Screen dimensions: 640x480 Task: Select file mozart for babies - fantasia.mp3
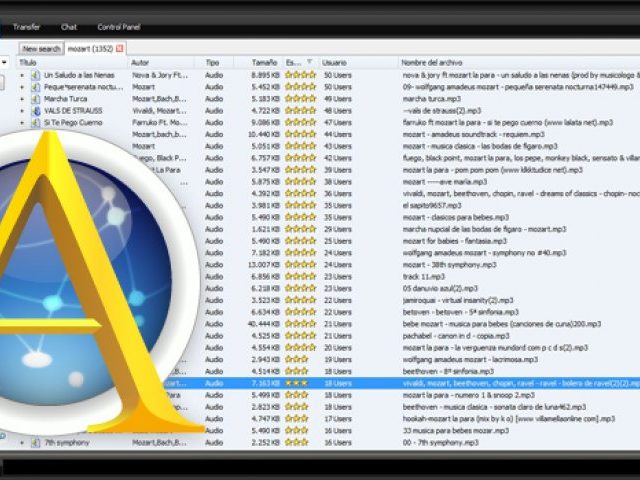tap(454, 241)
